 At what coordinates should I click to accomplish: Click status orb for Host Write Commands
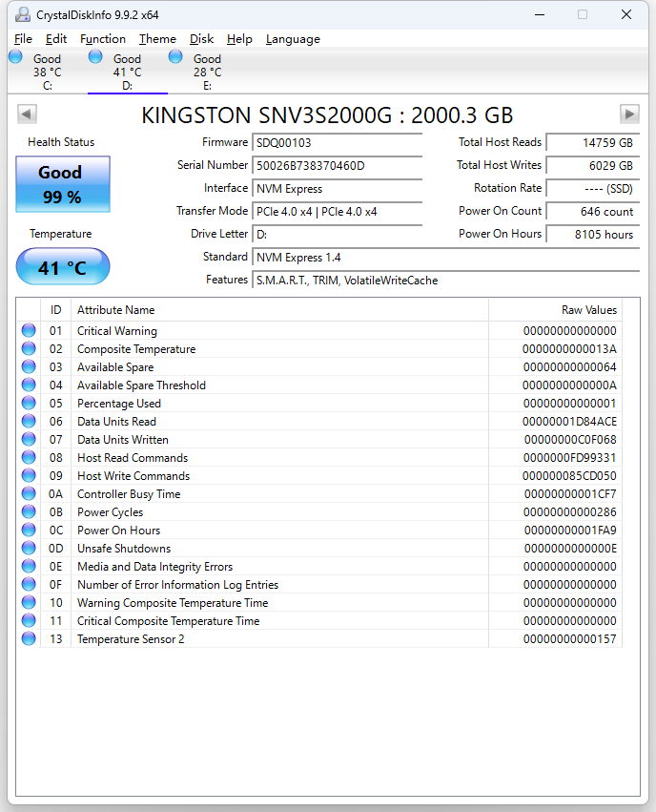click(x=29, y=475)
